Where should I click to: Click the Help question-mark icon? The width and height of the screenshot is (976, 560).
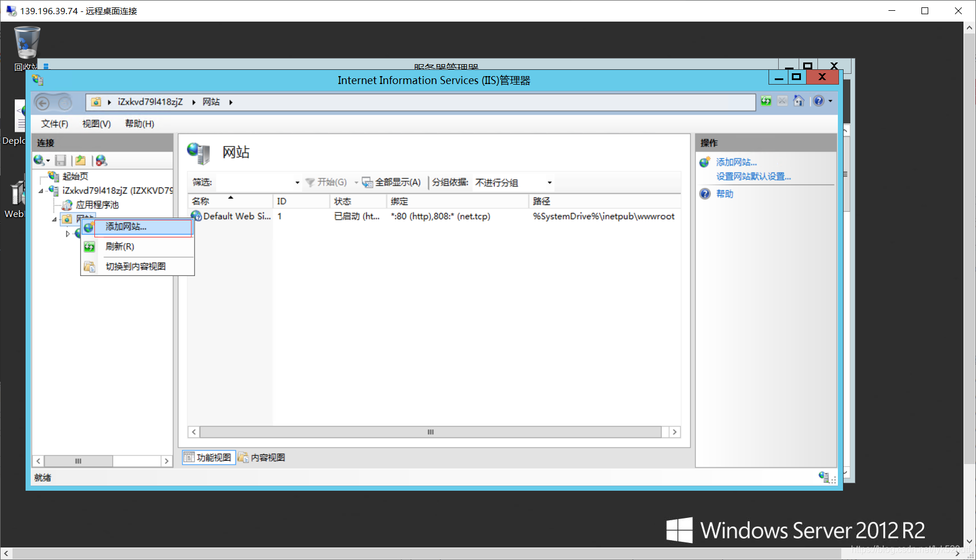(819, 101)
